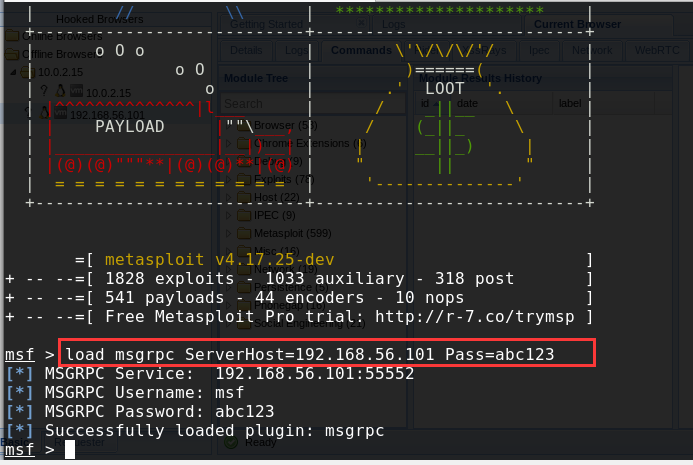The width and height of the screenshot is (693, 465).
Task: Select the Browser (53) module folder label
Action: (286, 126)
